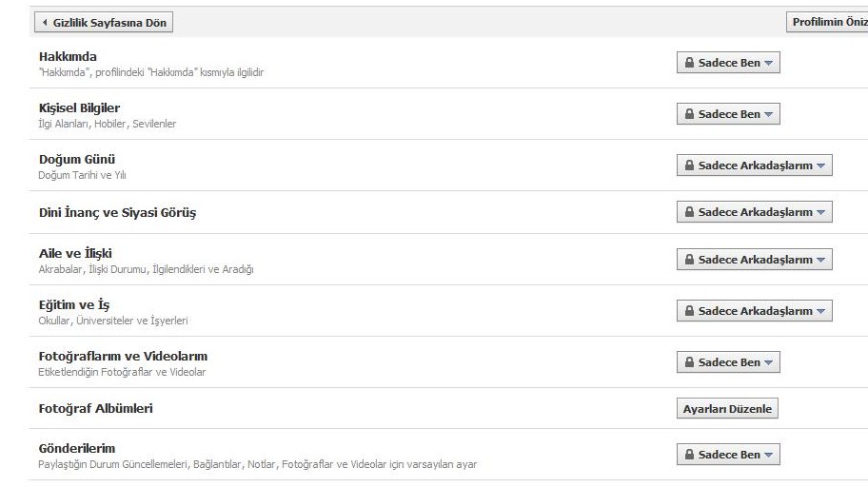Click the lock icon beside Doğum Günü
The height and width of the screenshot is (487, 868).
pyautogui.click(x=689, y=166)
